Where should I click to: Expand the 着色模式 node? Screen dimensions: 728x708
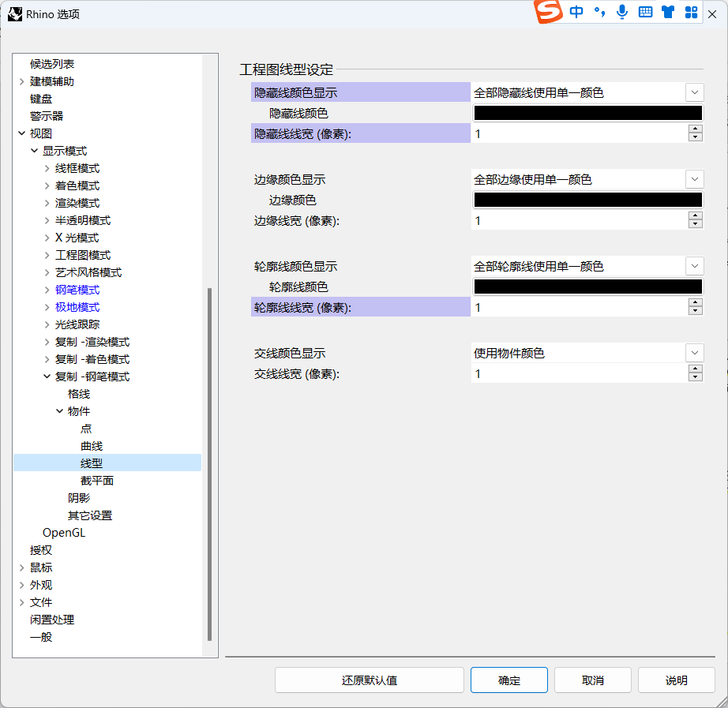pyautogui.click(x=47, y=185)
